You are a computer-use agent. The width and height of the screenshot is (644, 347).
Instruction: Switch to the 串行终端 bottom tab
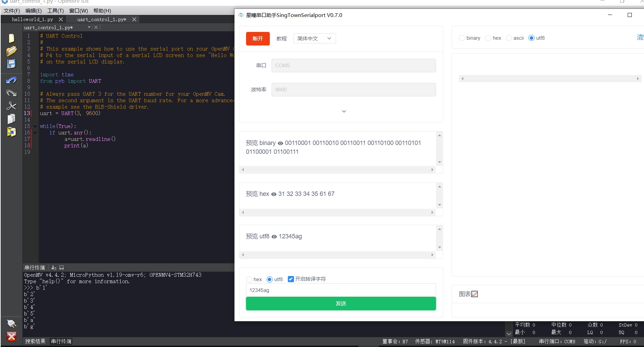pyautogui.click(x=61, y=341)
